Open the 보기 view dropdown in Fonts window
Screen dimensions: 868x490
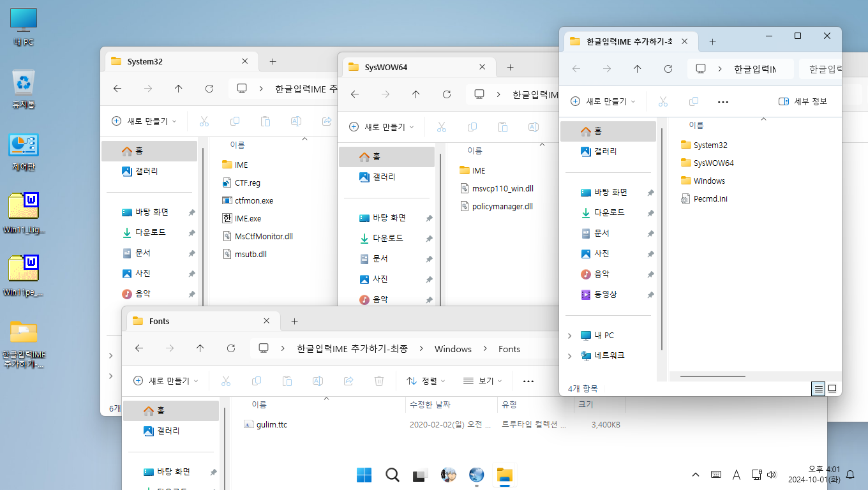click(483, 381)
